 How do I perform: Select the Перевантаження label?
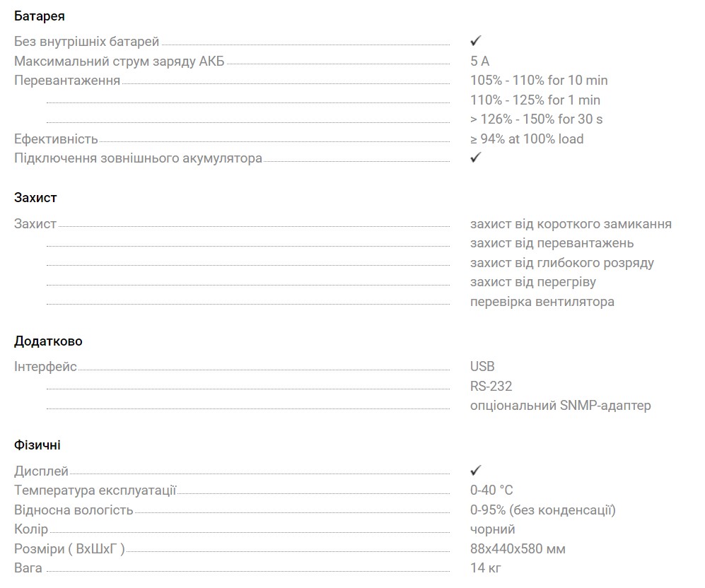coord(67,80)
